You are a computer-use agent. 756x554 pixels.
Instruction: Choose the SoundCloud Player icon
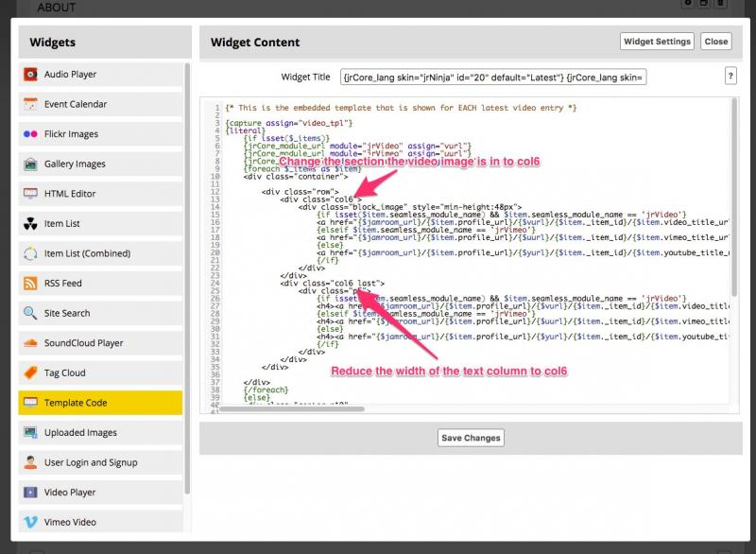click(30, 343)
